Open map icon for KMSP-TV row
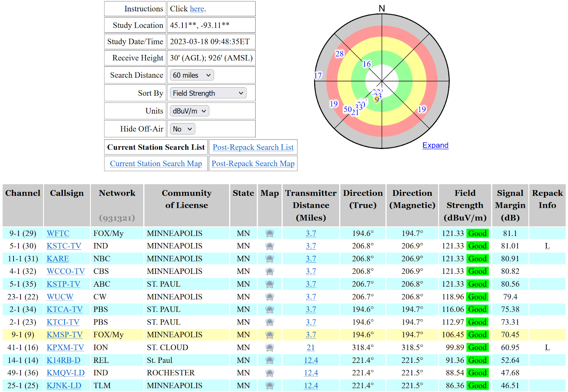The image size is (568, 392). (x=270, y=335)
